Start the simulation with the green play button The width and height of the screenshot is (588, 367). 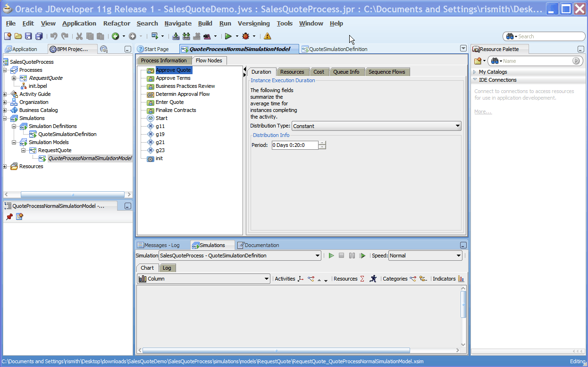point(331,256)
